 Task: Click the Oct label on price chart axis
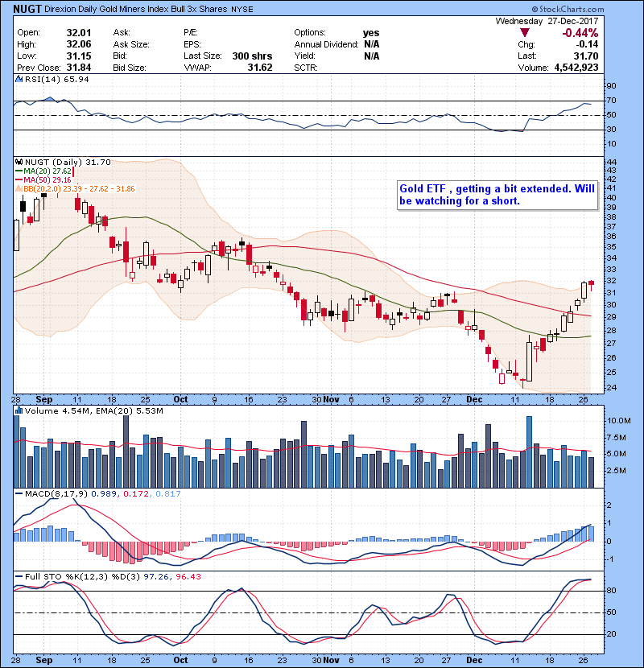click(181, 398)
